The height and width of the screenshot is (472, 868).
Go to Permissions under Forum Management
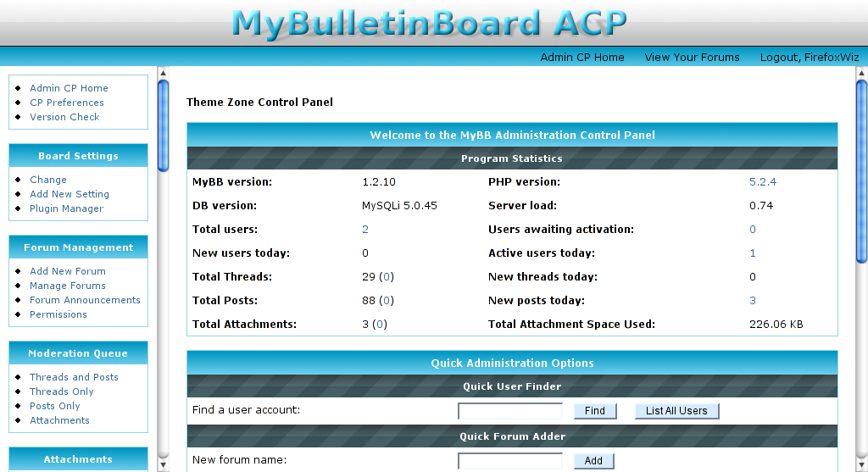pyautogui.click(x=58, y=314)
